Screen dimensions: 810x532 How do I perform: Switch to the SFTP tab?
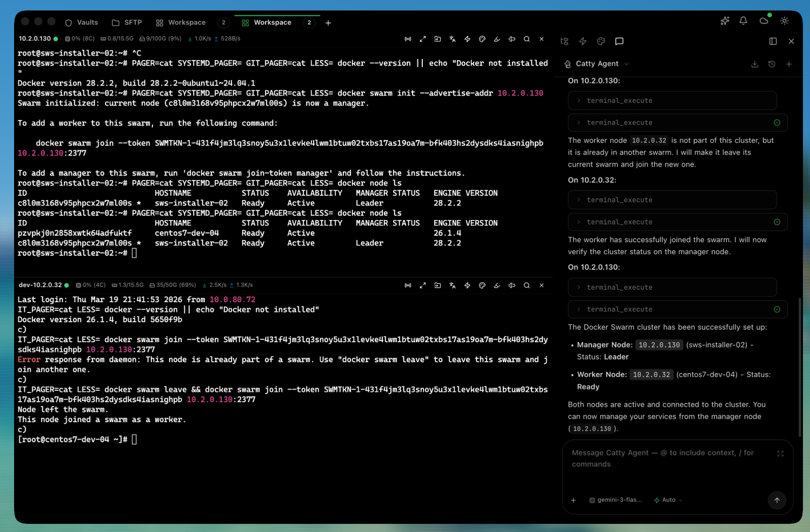coord(127,23)
